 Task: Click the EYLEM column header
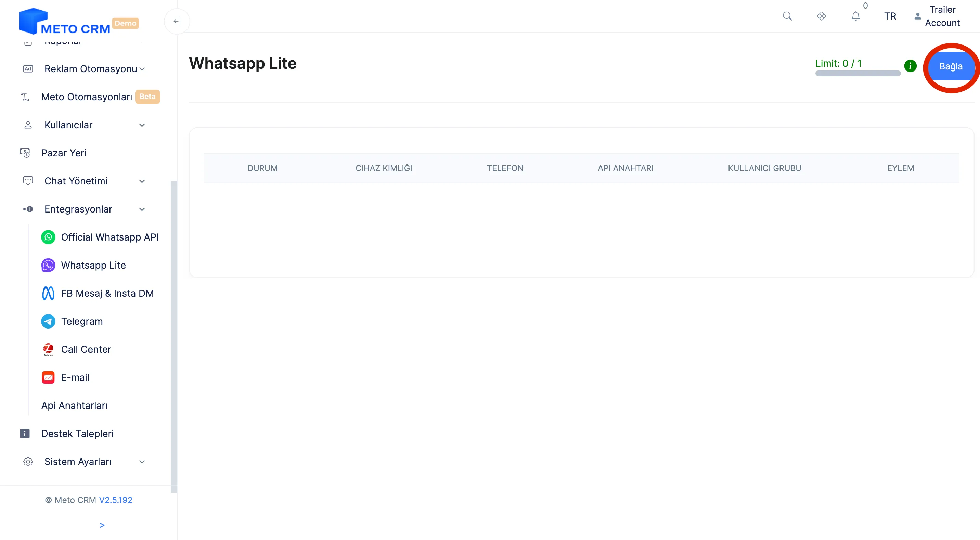(901, 168)
